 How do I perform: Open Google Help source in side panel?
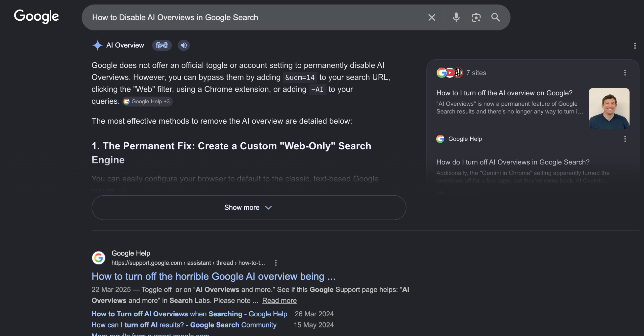click(459, 139)
